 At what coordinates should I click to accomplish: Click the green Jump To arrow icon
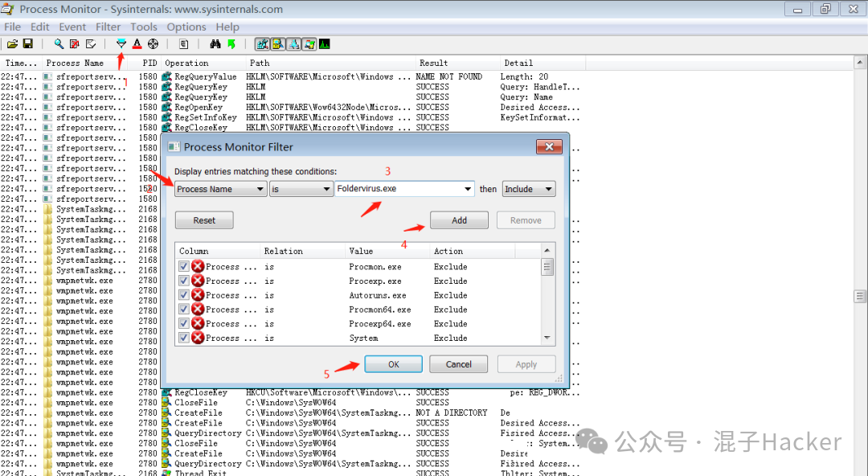click(231, 43)
